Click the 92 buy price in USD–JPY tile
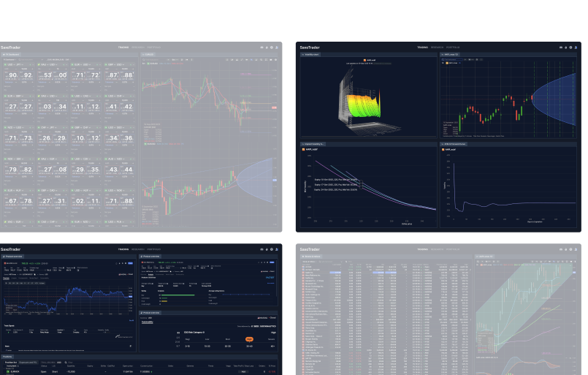 point(26,75)
